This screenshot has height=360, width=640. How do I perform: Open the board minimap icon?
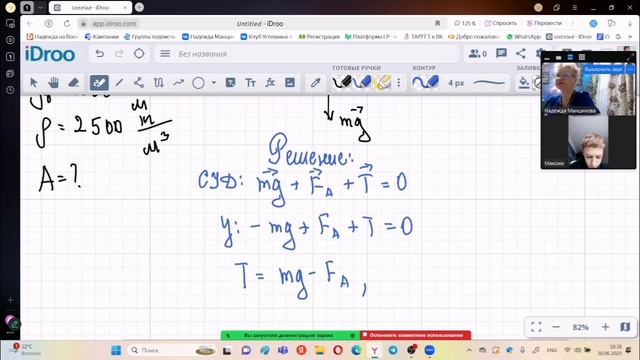pyautogui.click(x=625, y=327)
